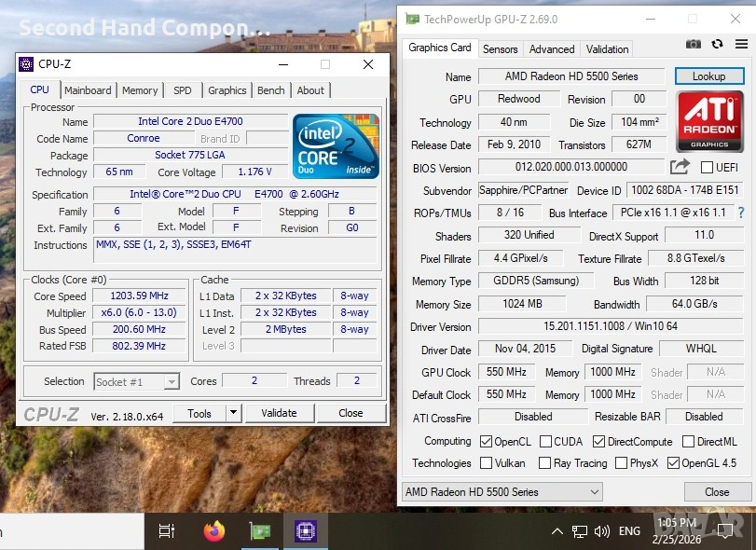Open Firefox from the taskbar
The image size is (756, 550).
[214, 531]
